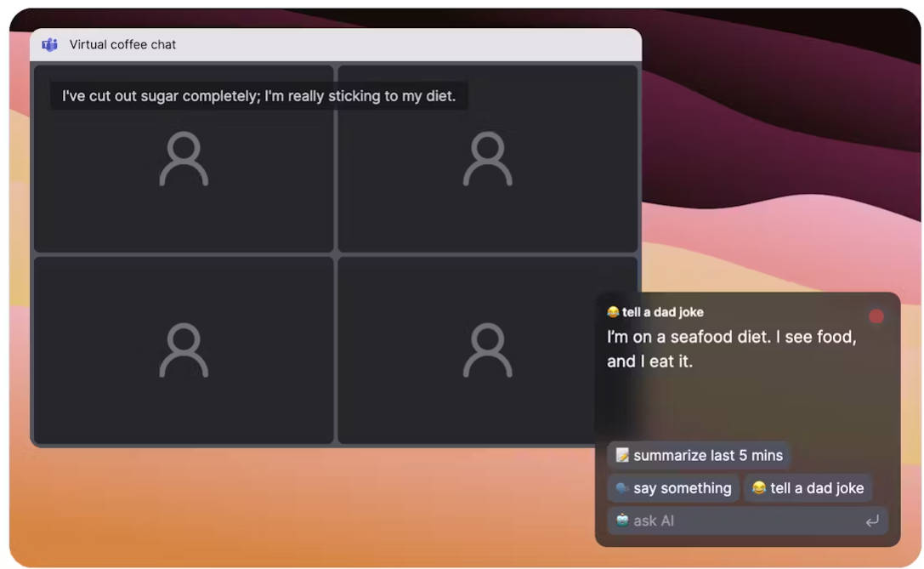Select the top-right participant avatar
The image size is (924, 569).
487,159
